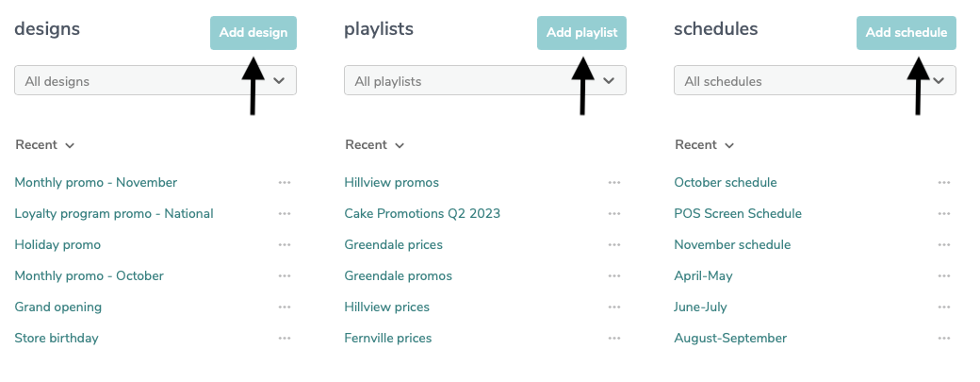This screenshot has height=382, width=980.
Task: Open options for Hillview promos playlist
Action: (x=614, y=183)
